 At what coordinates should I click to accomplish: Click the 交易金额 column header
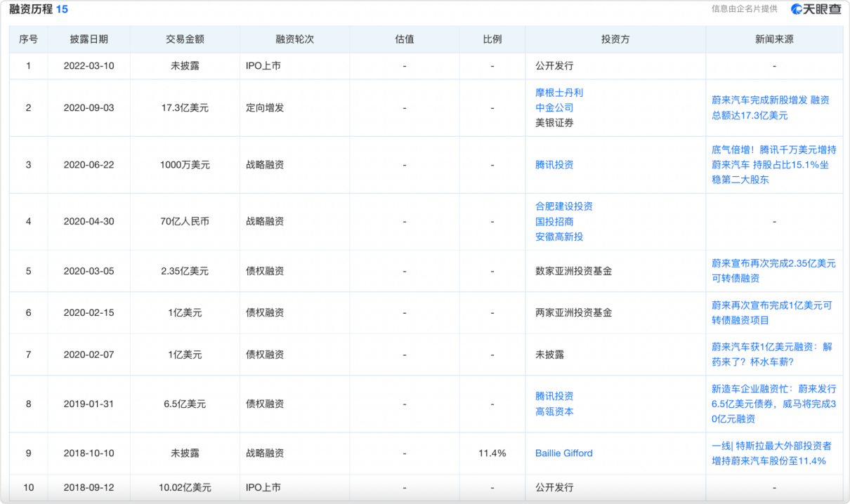[185, 39]
